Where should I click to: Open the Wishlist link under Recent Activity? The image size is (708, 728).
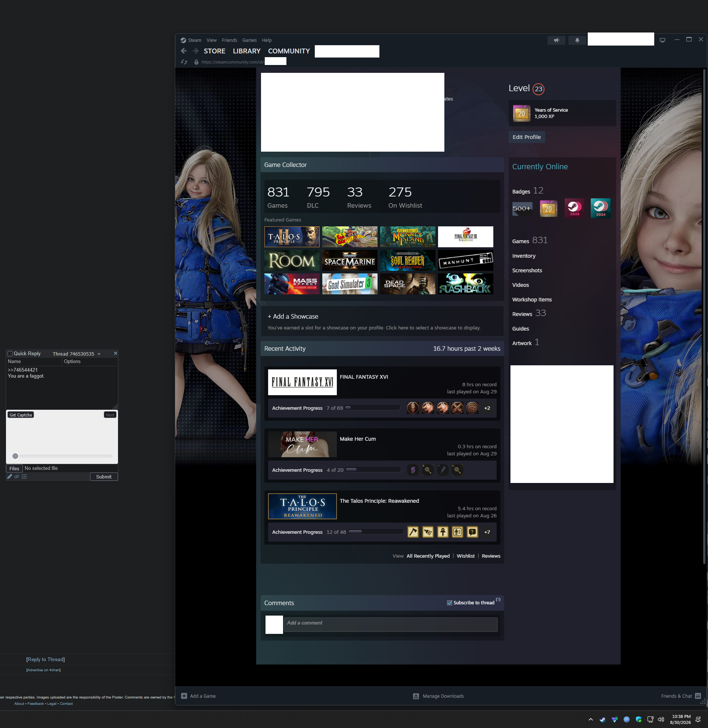pyautogui.click(x=466, y=556)
